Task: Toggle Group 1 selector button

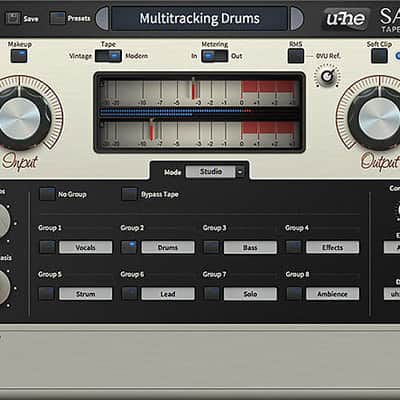Action: point(47,247)
